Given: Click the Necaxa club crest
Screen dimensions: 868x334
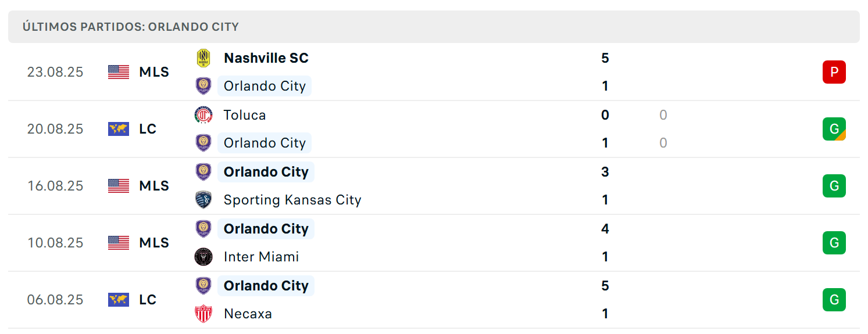Looking at the screenshot, I should pos(203,314).
